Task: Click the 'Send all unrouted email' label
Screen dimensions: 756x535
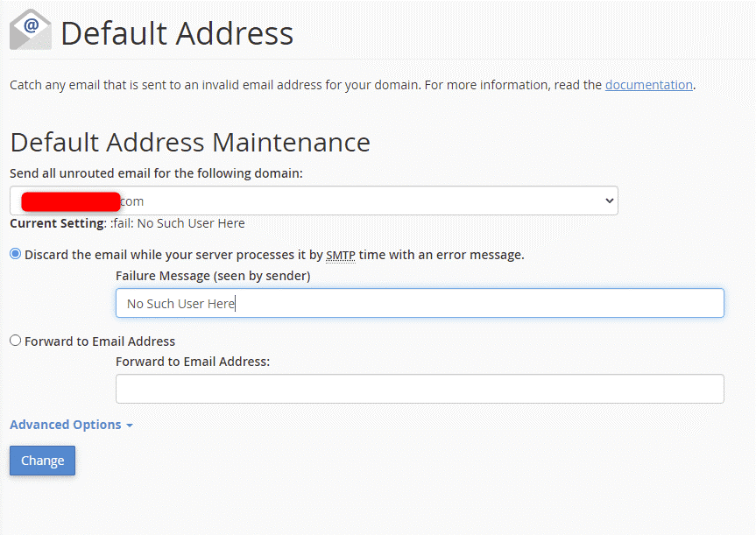Action: [156, 173]
